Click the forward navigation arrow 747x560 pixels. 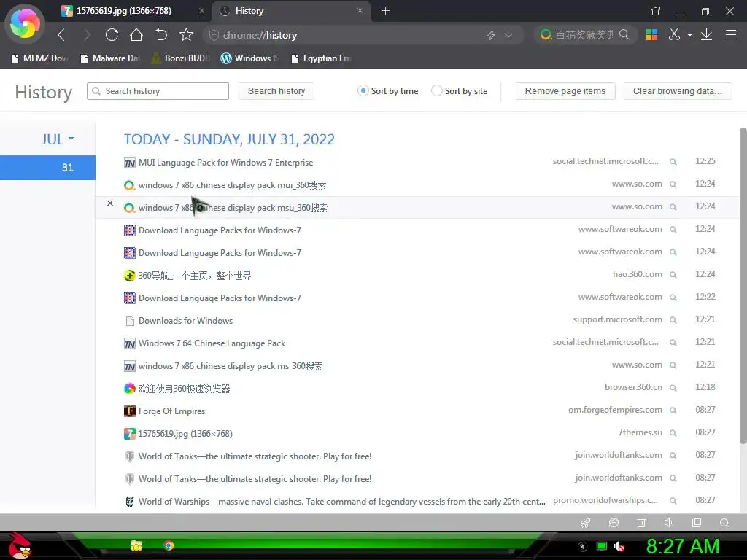coord(87,35)
